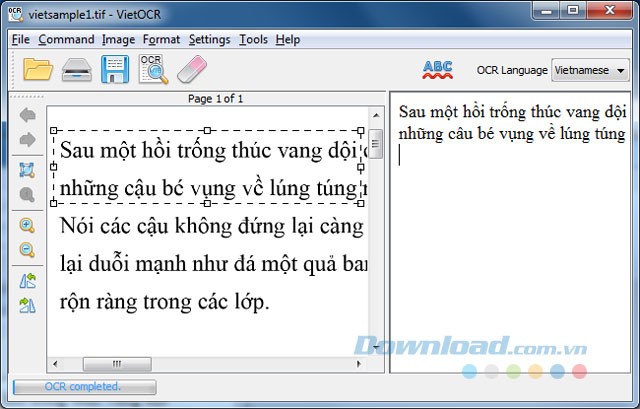Click the output line 'Sau một hồi trống thúc vang dội'
640x409 pixels.
tap(513, 112)
